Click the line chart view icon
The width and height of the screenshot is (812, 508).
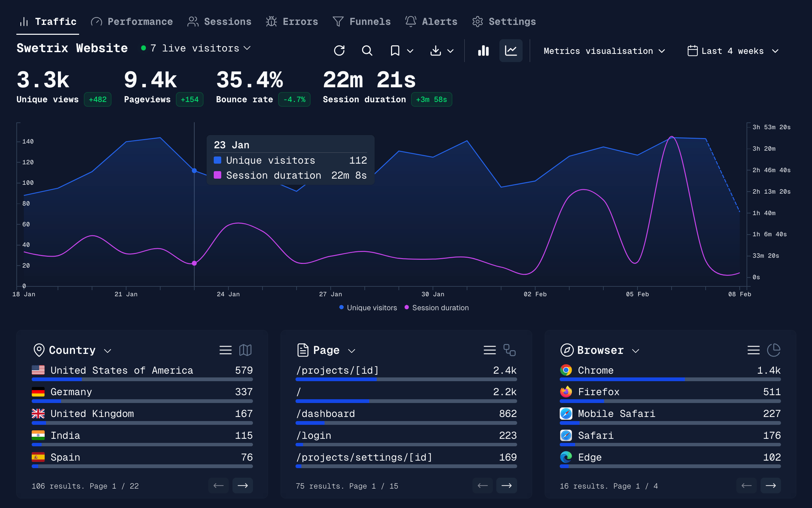510,51
